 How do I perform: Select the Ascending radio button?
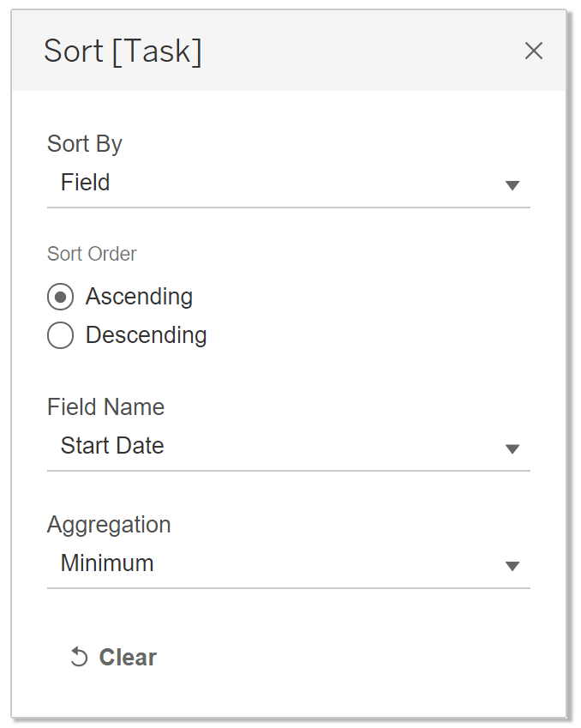pyautogui.click(x=60, y=297)
